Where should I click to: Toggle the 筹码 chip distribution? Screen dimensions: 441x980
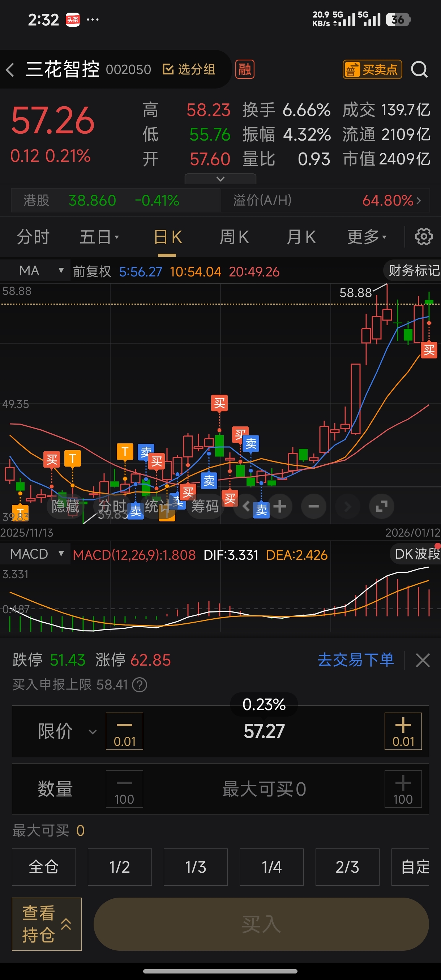tap(205, 506)
